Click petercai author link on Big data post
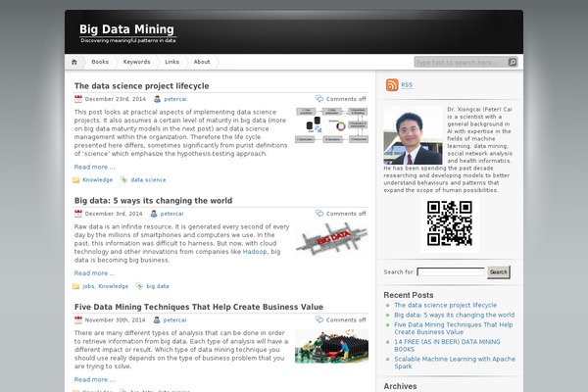The height and width of the screenshot is (392, 588). 171,214
